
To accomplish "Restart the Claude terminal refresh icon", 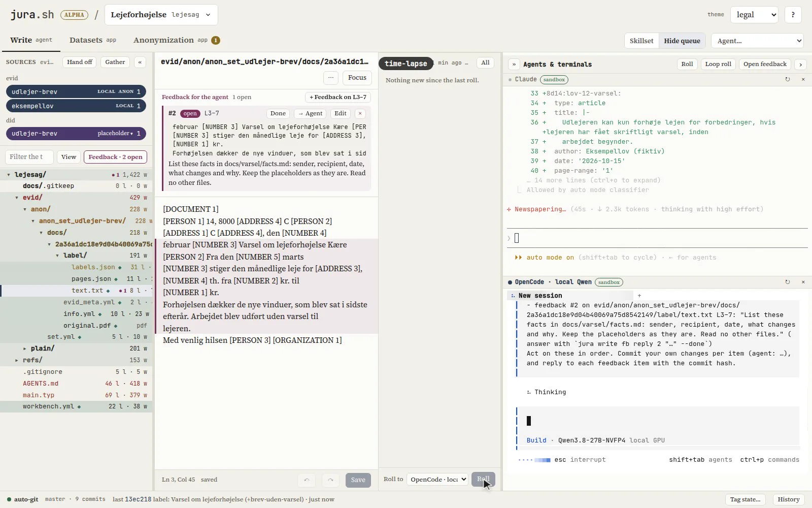I will point(787,79).
